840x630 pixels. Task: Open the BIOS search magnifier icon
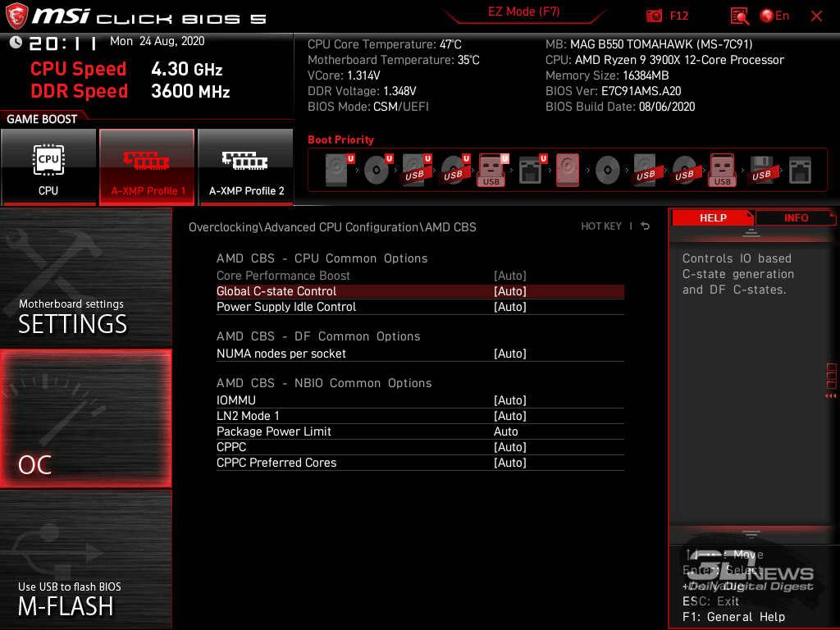(x=740, y=16)
